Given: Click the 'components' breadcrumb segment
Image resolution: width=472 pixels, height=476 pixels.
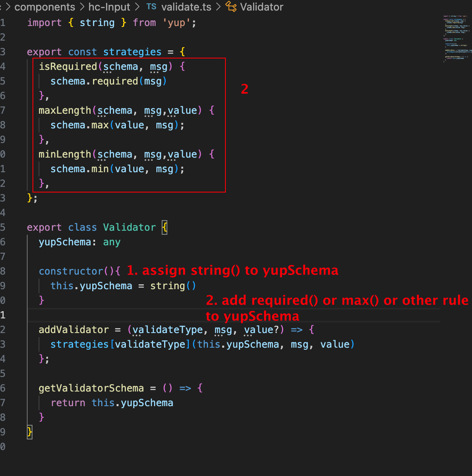Looking at the screenshot, I should click(x=45, y=6).
